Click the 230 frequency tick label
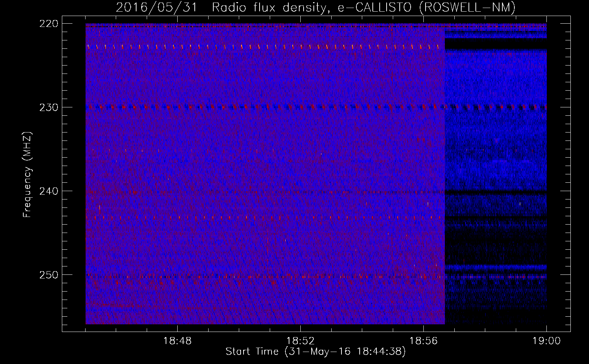The height and width of the screenshot is (364, 589). click(x=48, y=107)
